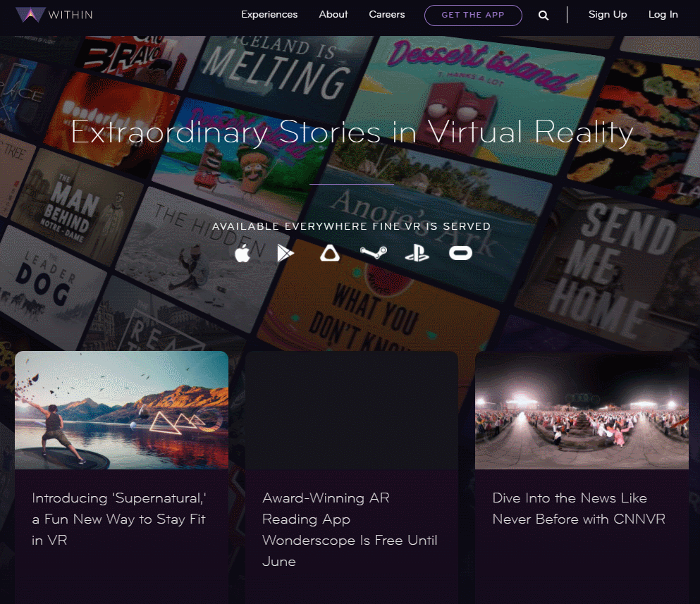Click the Within logo
This screenshot has width=700, height=604.
(x=54, y=15)
